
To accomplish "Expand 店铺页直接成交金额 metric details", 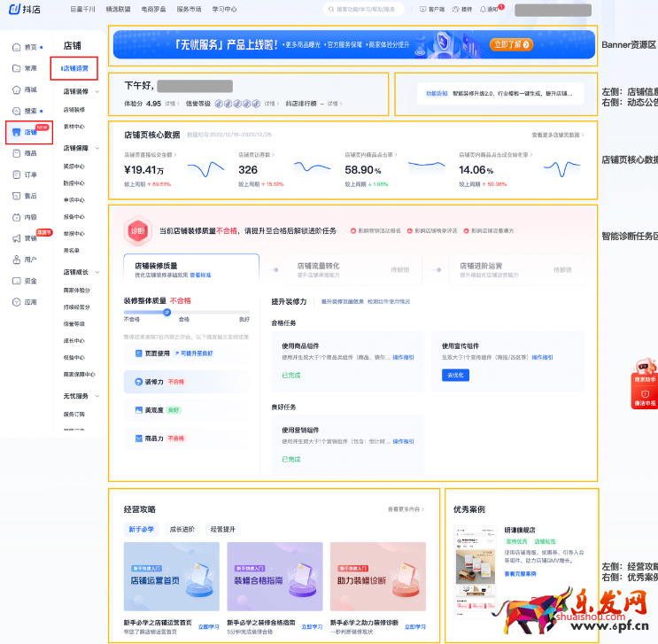I will pos(151,155).
